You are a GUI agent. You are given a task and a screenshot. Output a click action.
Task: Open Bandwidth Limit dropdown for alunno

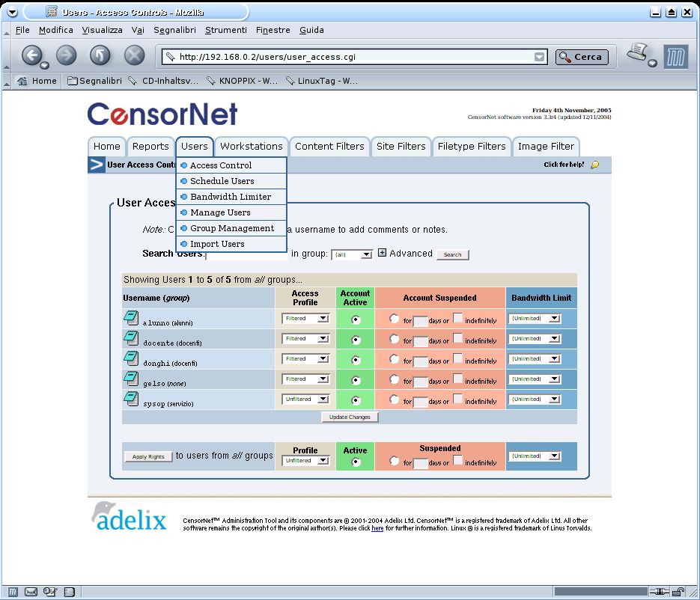(535, 319)
